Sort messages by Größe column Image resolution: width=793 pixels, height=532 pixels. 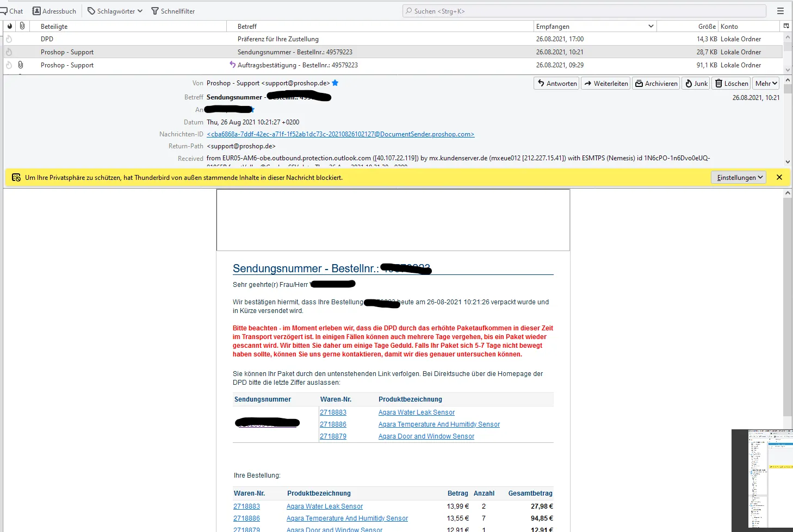tap(687, 26)
